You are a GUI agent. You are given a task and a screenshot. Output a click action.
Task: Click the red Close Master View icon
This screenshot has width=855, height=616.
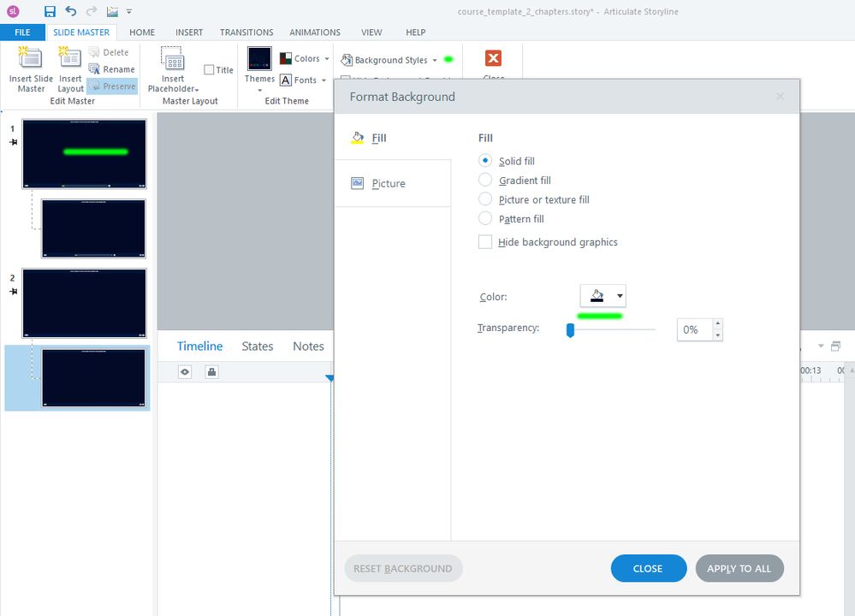click(493, 59)
